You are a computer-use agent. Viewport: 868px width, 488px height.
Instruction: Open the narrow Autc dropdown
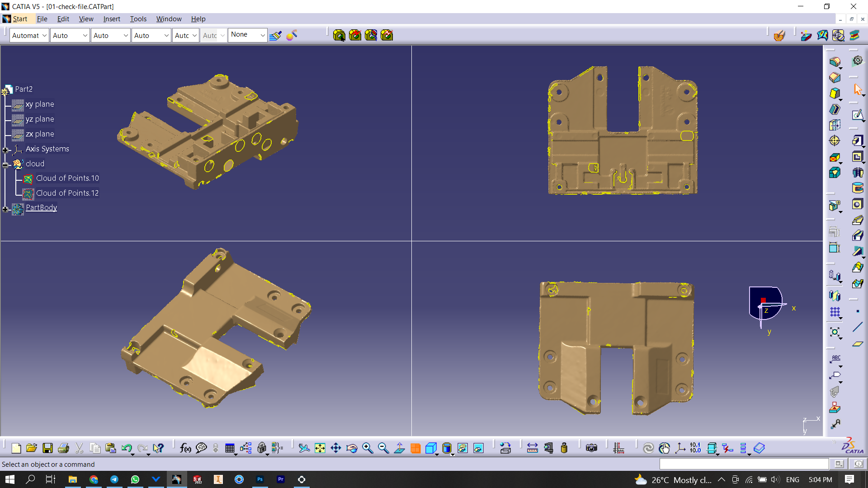185,35
